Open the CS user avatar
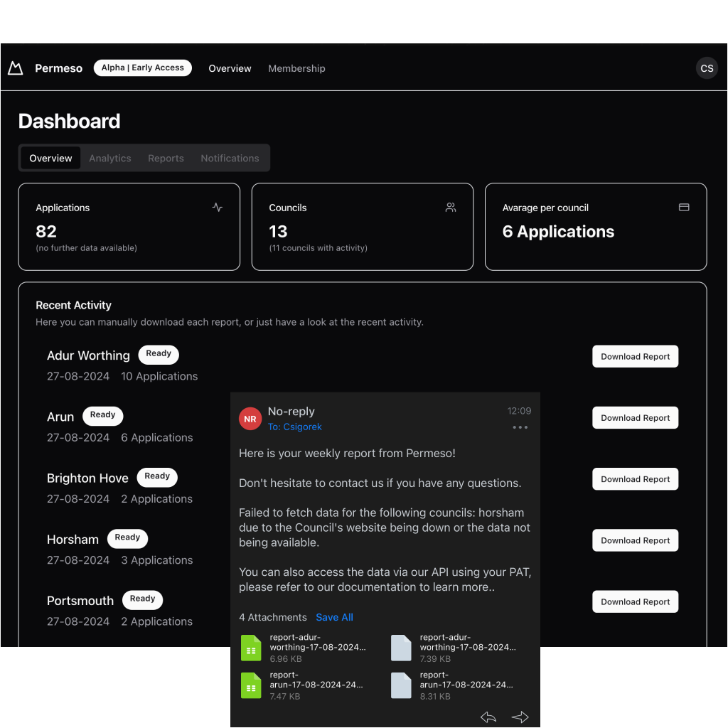728x728 pixels. pos(707,68)
